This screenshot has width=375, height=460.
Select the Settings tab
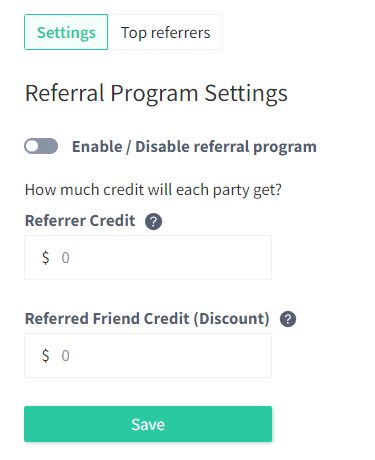66,32
